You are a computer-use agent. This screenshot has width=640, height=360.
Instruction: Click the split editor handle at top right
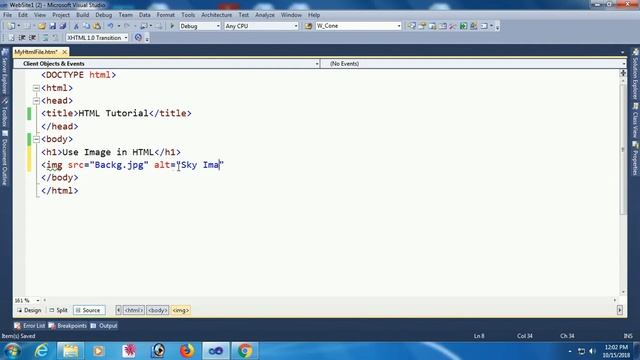click(x=623, y=73)
